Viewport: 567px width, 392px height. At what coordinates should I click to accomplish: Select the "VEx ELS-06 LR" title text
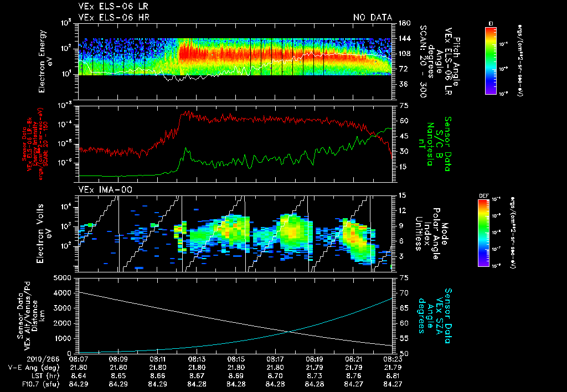[x=113, y=7]
